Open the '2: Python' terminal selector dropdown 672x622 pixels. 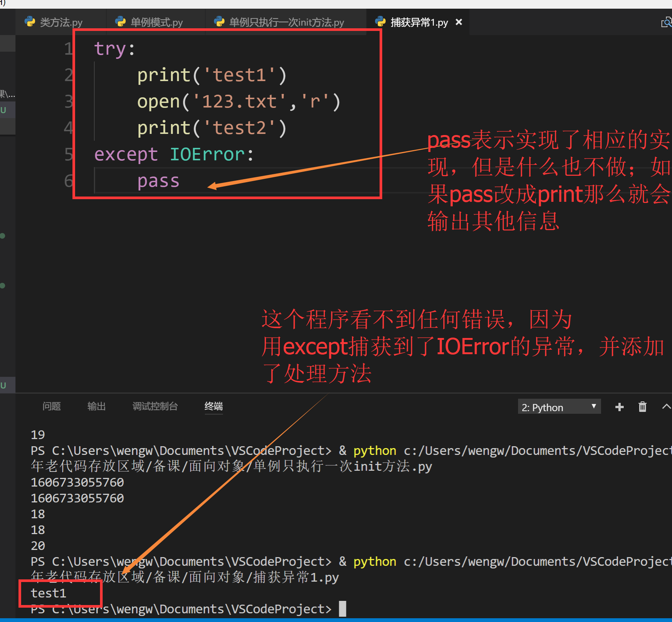[x=551, y=407]
